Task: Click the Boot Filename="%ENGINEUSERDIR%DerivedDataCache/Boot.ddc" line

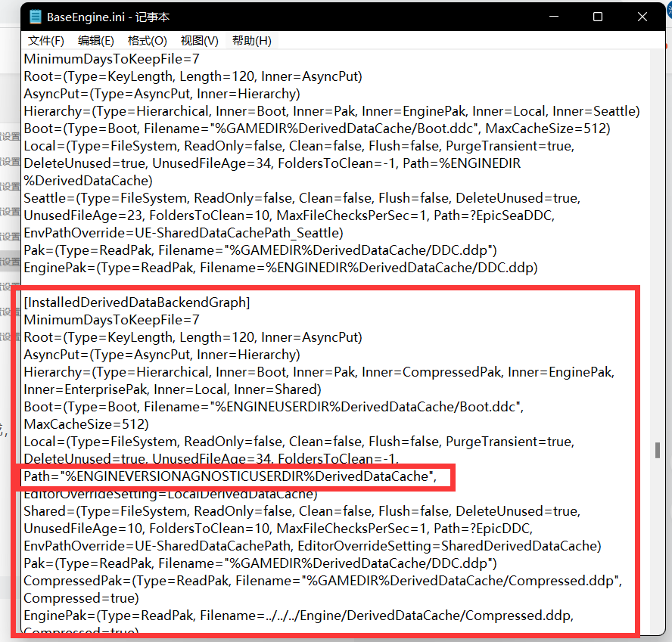Action: click(x=273, y=407)
